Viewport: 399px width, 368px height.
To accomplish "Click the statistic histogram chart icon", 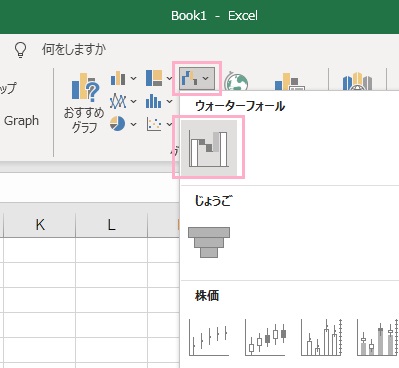I will click(153, 101).
